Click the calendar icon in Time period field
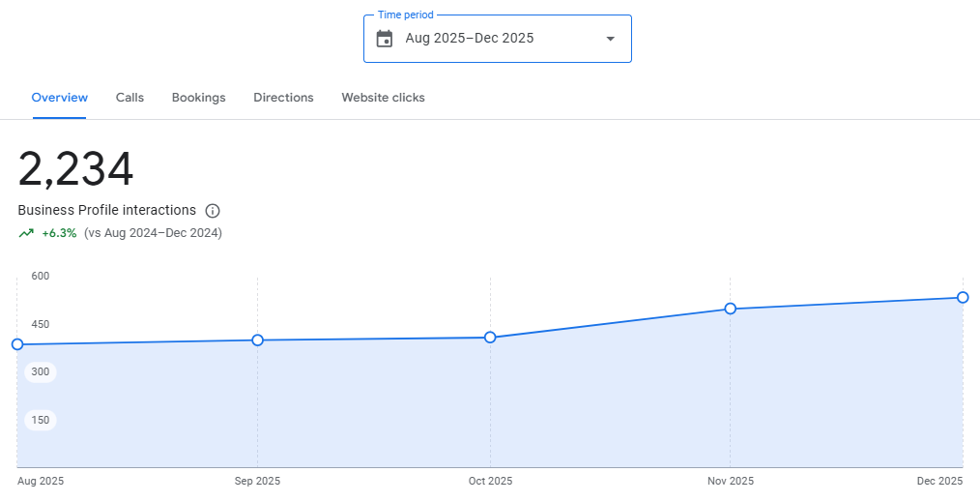Viewport: 980px width, 502px height. 385,39
